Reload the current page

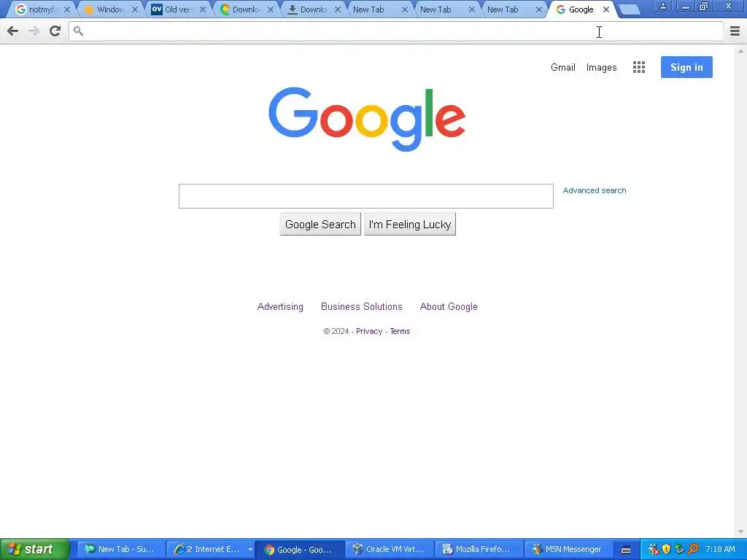pos(55,31)
